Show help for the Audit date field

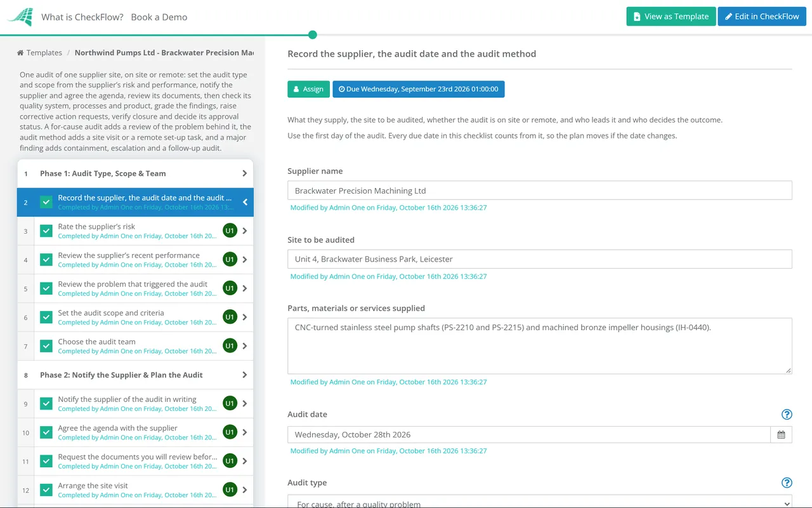pyautogui.click(x=787, y=415)
